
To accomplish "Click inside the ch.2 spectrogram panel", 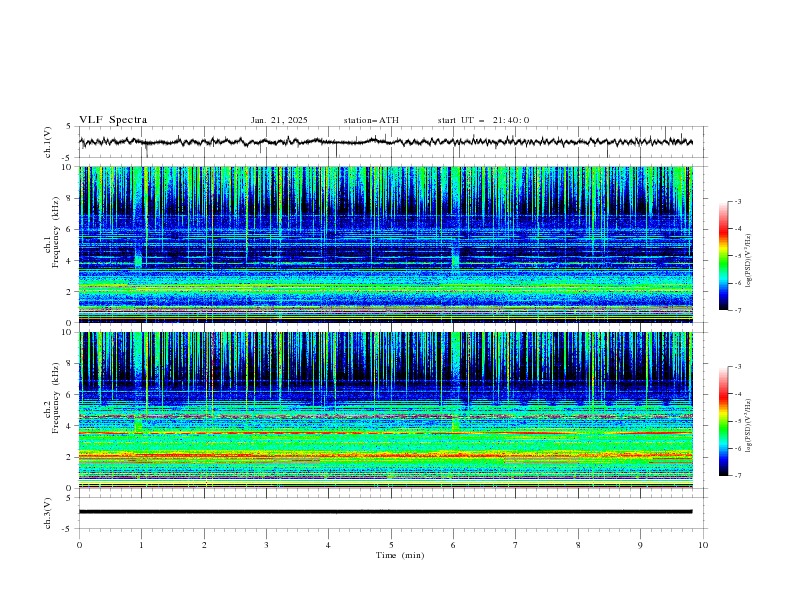I will (x=385, y=410).
